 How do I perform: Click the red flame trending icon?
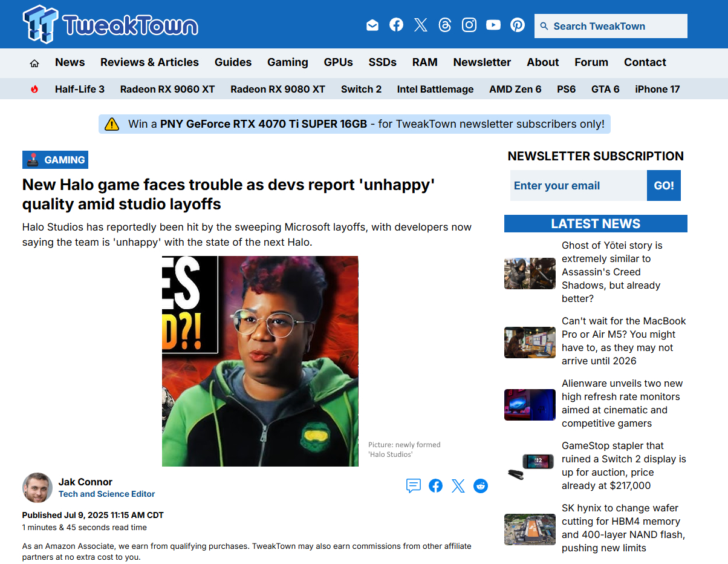tap(34, 89)
